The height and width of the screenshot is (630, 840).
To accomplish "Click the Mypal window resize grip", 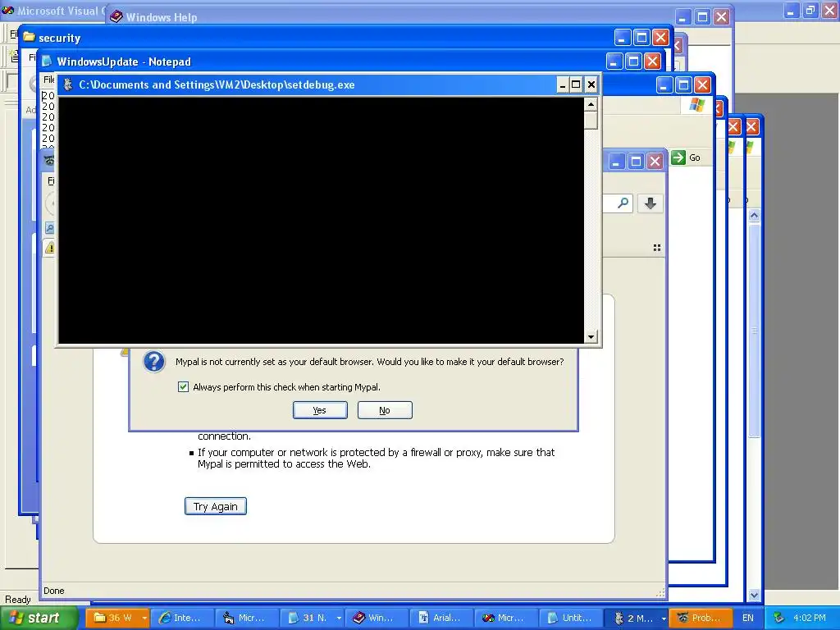I will (x=660, y=592).
